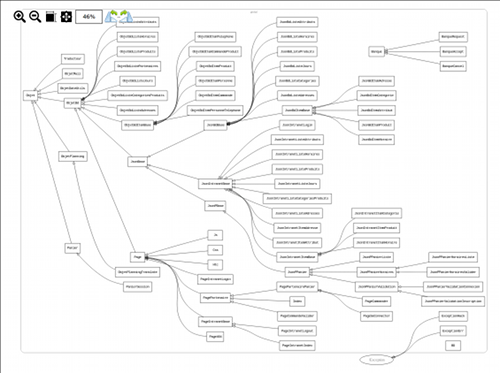Select the PageSeConnecter node
Image resolution: width=500 pixels, height=373 pixels.
coord(376,316)
